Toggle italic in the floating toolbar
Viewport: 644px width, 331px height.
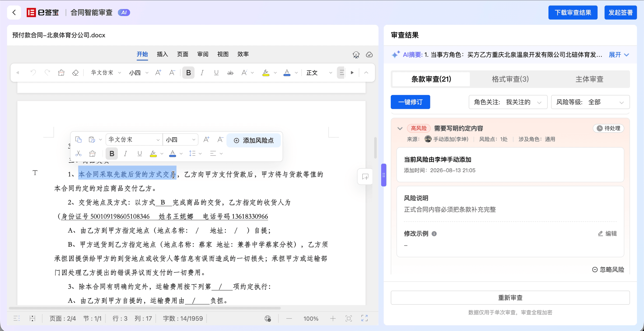(x=126, y=153)
